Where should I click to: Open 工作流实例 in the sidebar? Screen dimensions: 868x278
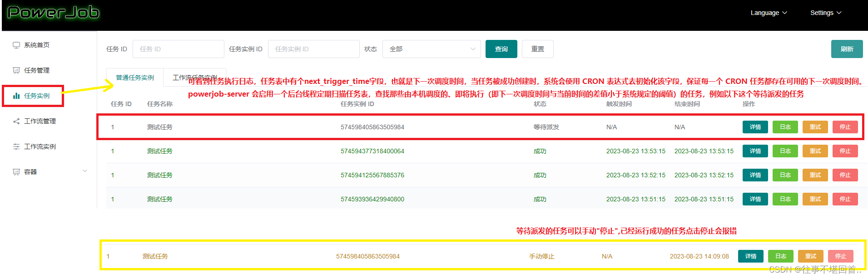point(40,146)
